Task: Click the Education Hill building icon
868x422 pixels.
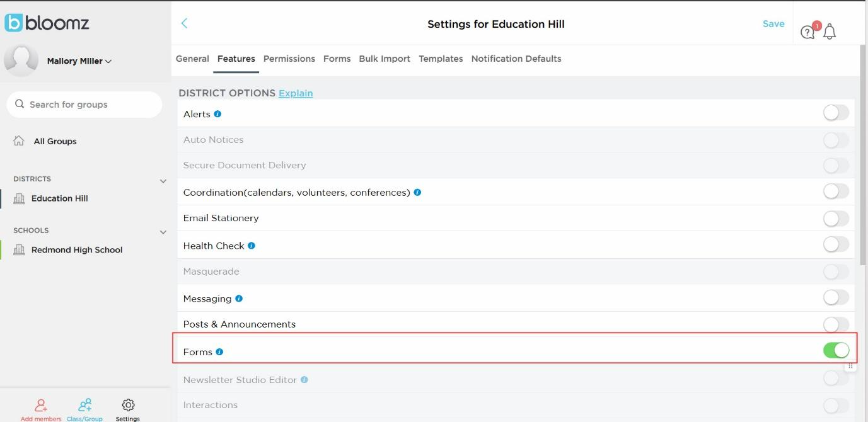Action: [x=19, y=198]
